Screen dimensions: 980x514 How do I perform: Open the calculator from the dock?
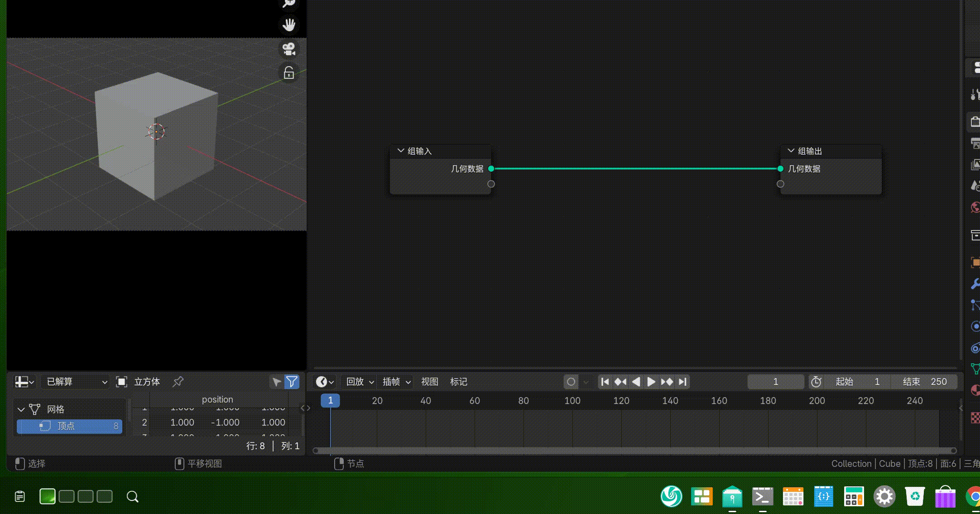coord(854,497)
